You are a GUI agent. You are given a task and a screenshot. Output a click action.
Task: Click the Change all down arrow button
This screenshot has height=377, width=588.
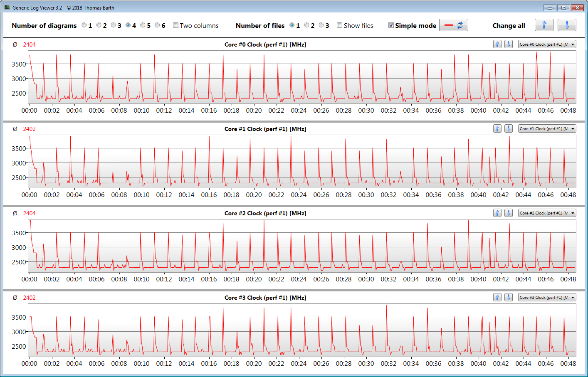566,25
